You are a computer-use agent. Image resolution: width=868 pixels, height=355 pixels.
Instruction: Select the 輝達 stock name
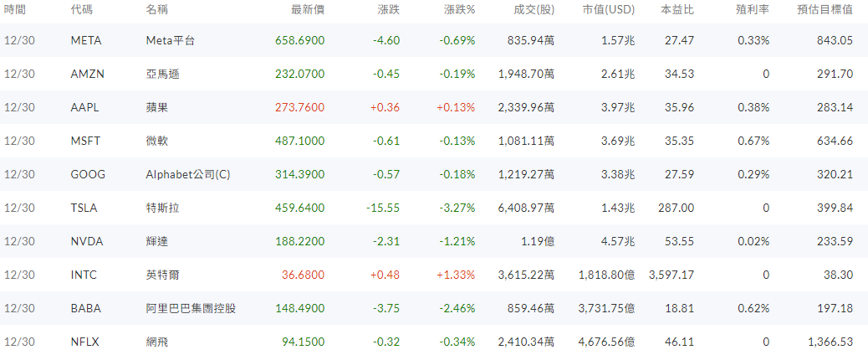tap(156, 241)
